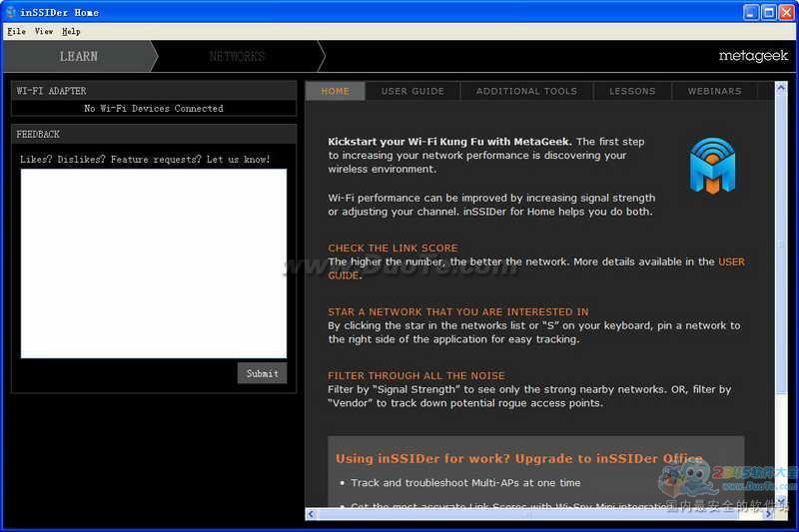Image resolution: width=799 pixels, height=532 pixels.
Task: Click STAR A NETWORK THAT YOU ARE INTERESTED IN heading
Action: [458, 311]
